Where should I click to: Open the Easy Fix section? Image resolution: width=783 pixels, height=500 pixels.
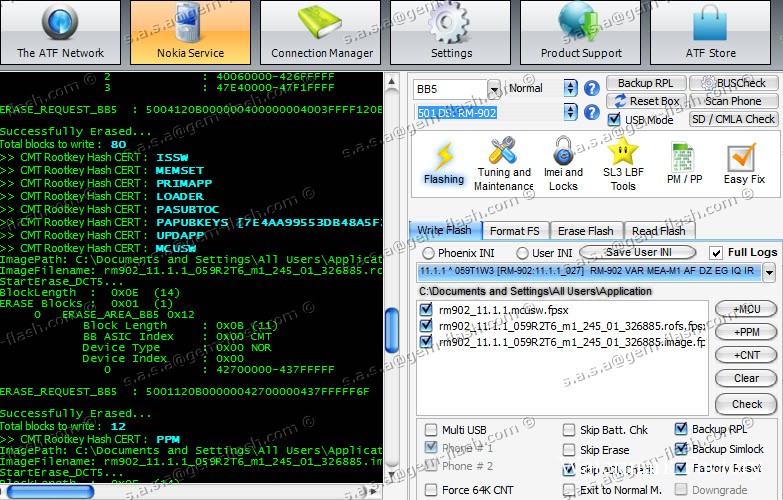[744, 164]
